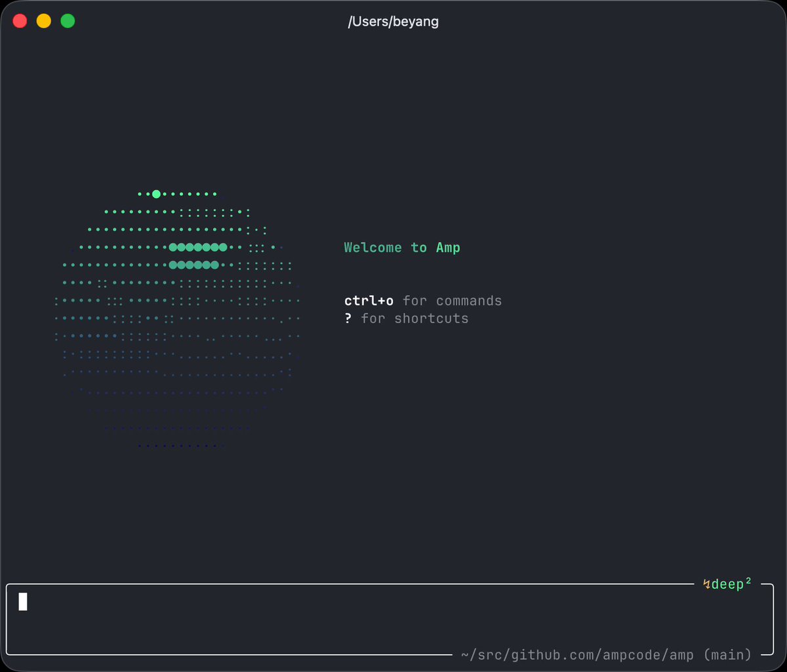The height and width of the screenshot is (672, 787).
Task: Click the "~/src/github.com/ampcode/amp" path
Action: [577, 654]
